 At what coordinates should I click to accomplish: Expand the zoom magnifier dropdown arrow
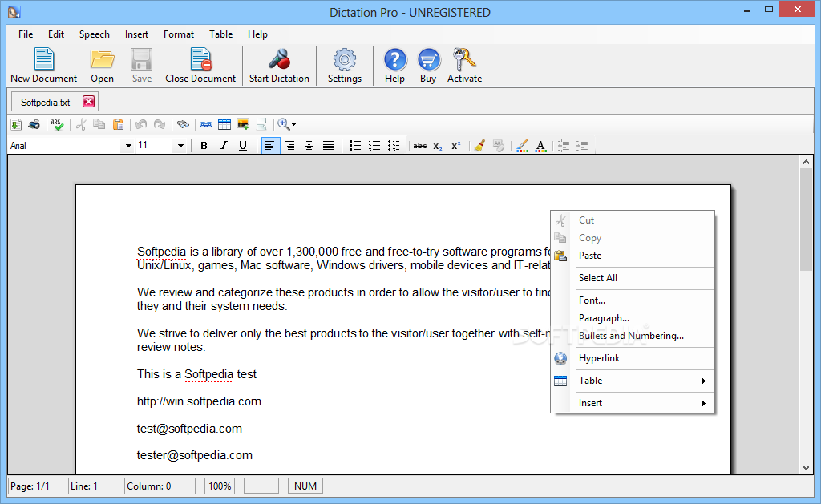(x=293, y=124)
